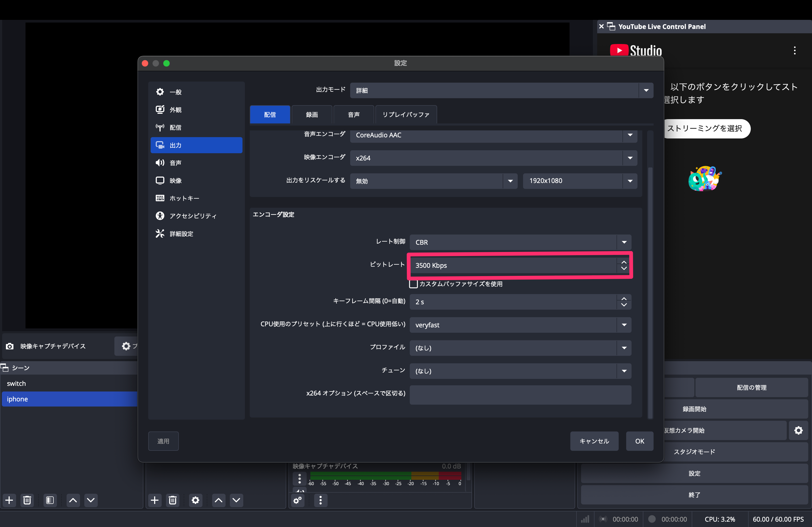The width and height of the screenshot is (812, 527).
Task: Open YouTube Studio three-dot menu
Action: click(x=794, y=50)
